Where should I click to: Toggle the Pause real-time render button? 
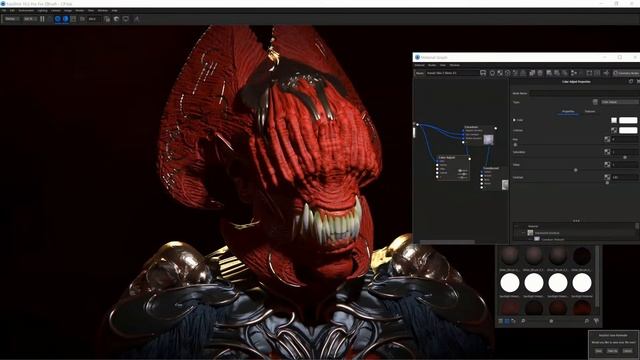(42, 19)
